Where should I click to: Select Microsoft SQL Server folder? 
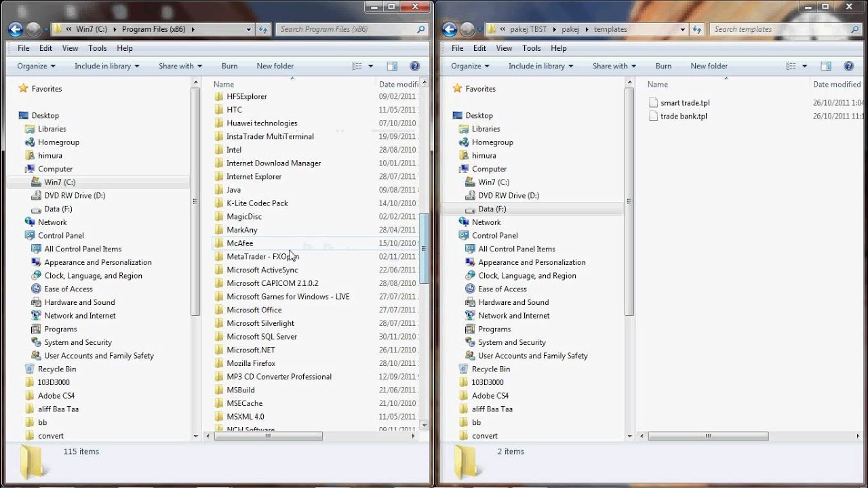(x=262, y=336)
